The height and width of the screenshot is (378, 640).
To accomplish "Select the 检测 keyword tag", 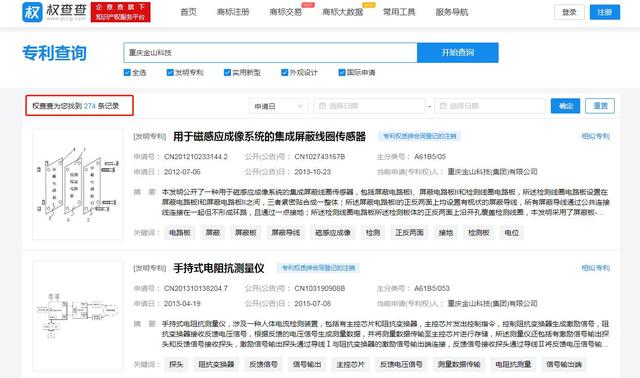I will [x=373, y=233].
